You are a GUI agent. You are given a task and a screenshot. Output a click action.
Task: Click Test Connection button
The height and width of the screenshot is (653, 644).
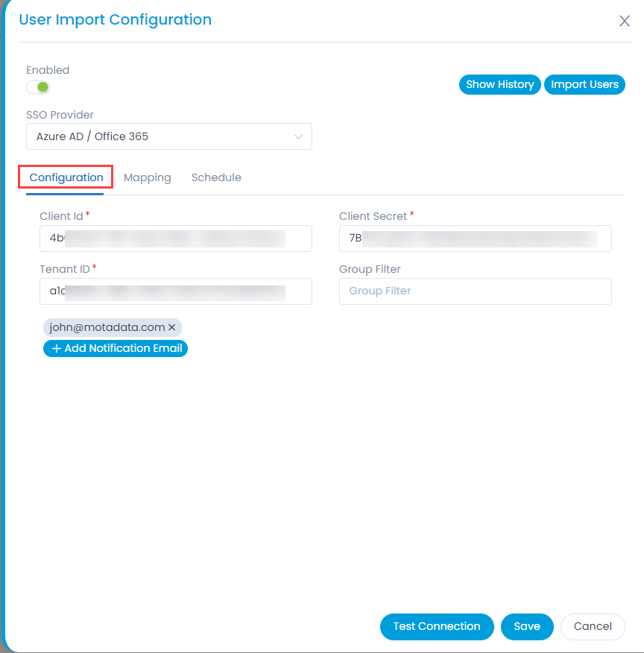(x=437, y=626)
